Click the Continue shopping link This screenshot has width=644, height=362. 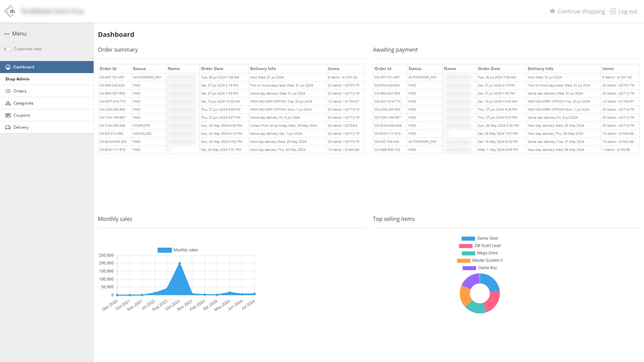[577, 11]
